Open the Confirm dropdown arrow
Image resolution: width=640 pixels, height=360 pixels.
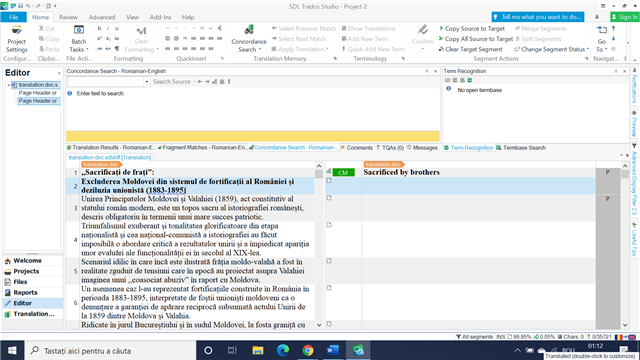click(x=422, y=49)
